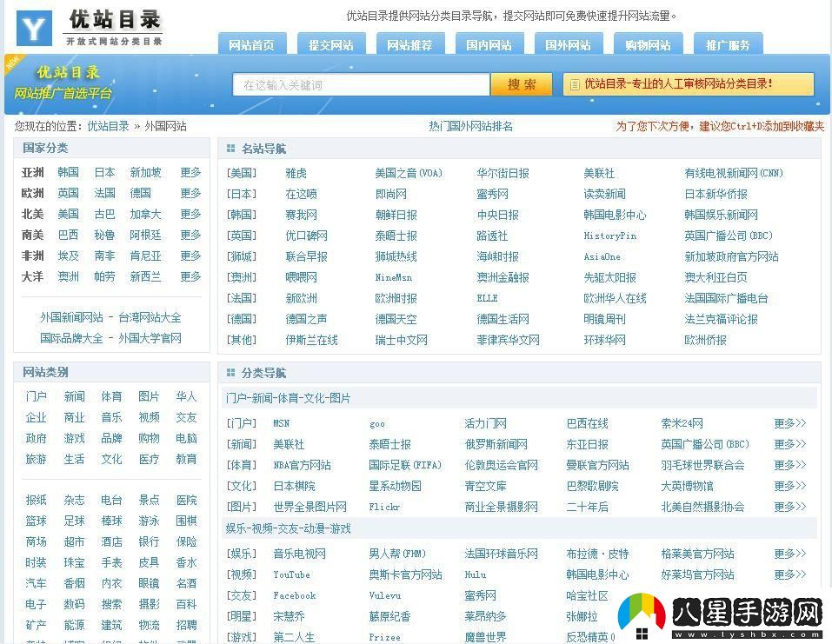832x644 pixels.
Task: Open MSN in the 门户 row
Action: [x=281, y=423]
